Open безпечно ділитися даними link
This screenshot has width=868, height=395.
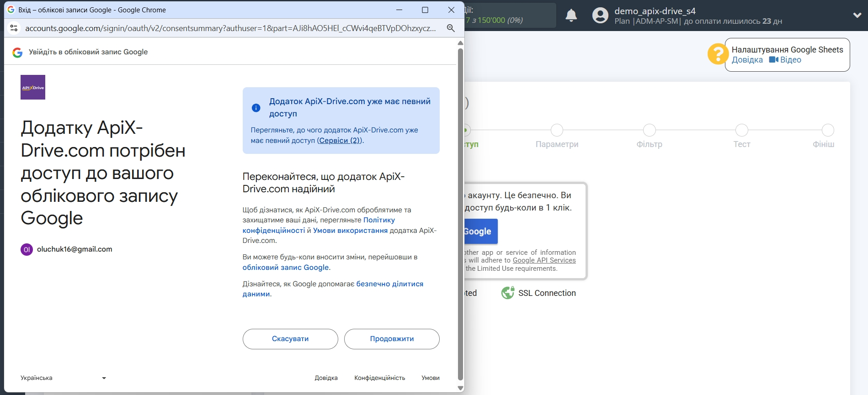pos(333,289)
